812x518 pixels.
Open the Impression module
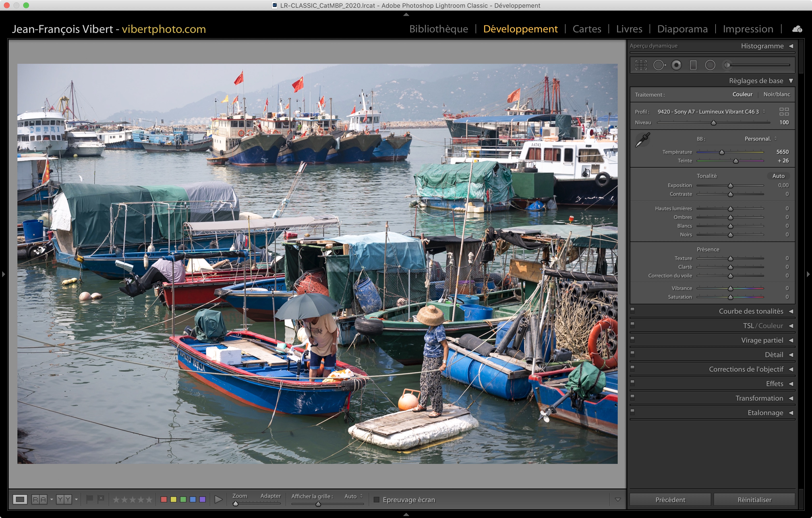pos(747,29)
